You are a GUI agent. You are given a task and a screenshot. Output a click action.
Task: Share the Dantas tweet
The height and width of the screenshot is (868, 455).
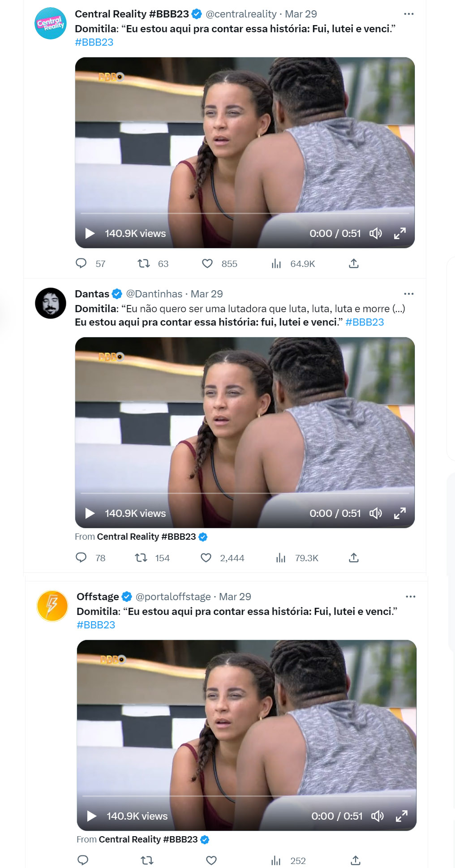pyautogui.click(x=354, y=558)
